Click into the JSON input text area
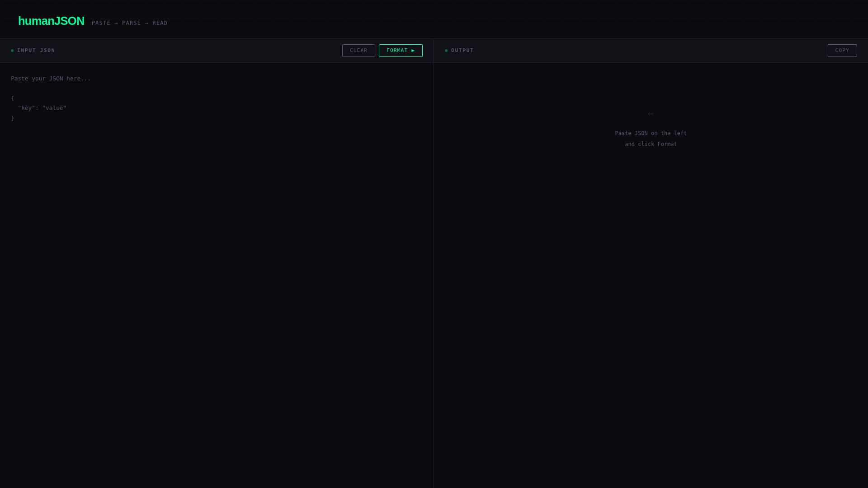Image resolution: width=868 pixels, height=488 pixels. [217, 275]
